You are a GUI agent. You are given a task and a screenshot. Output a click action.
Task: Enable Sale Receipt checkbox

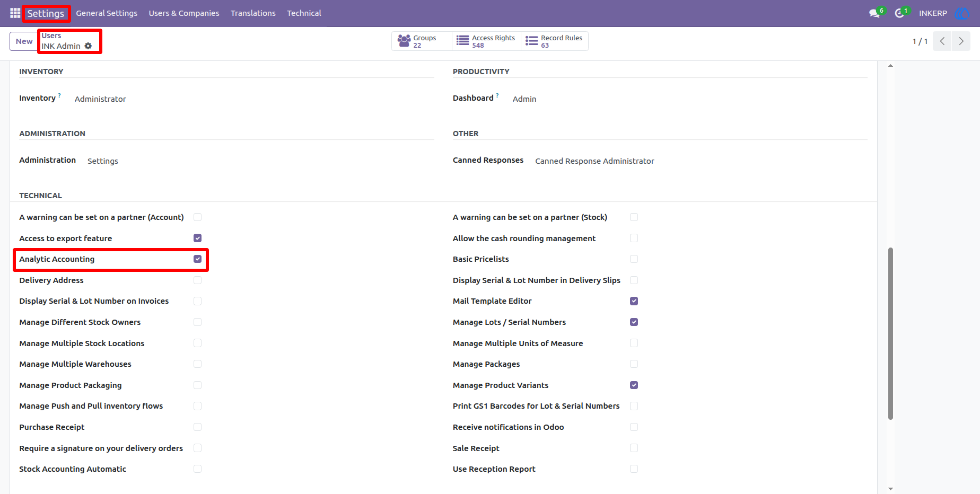pyautogui.click(x=634, y=448)
